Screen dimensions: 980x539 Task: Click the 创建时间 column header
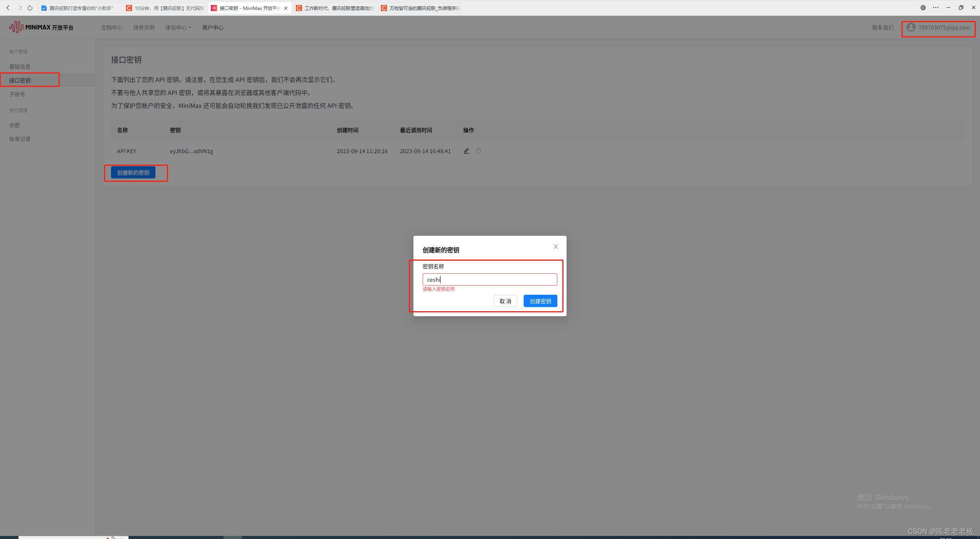pyautogui.click(x=348, y=130)
